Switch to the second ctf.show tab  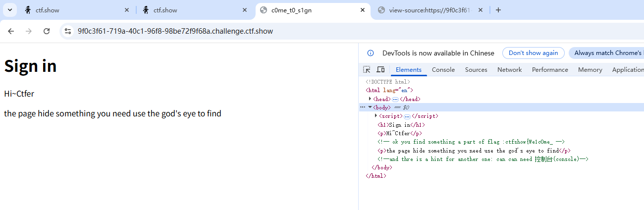(194, 10)
